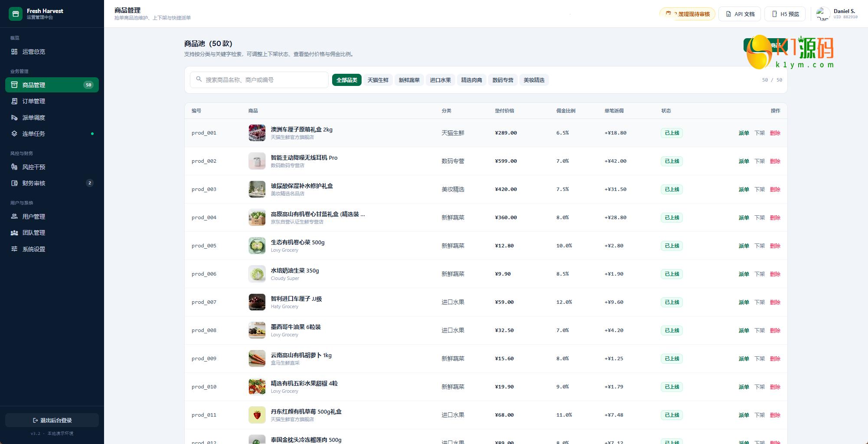The width and height of the screenshot is (868, 444).
Task: Filter by 进口水果 category
Action: tap(441, 80)
